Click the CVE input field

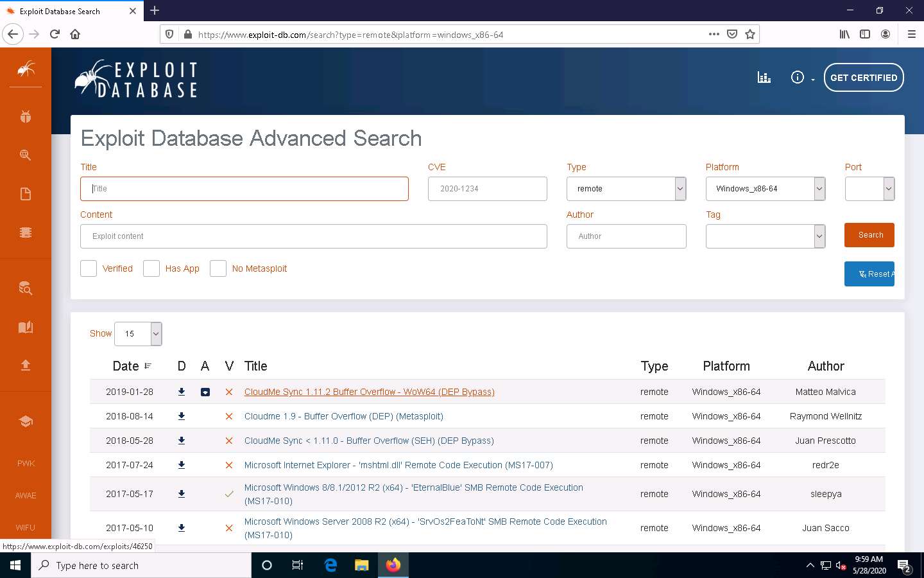[488, 189]
